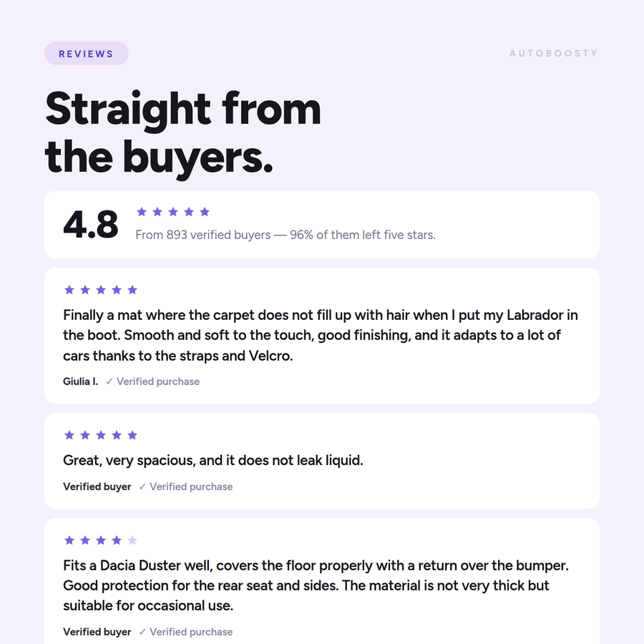Click the Giulia I. reviewer name
The height and width of the screenshot is (644, 644).
[80, 381]
